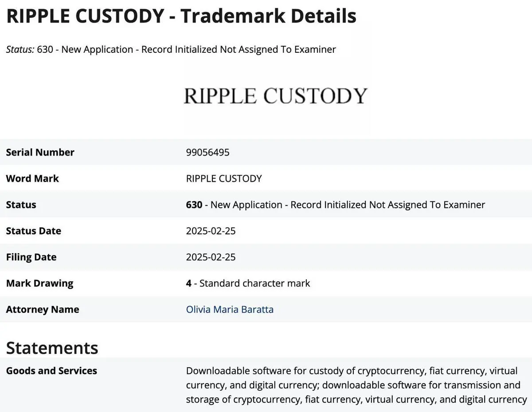Click the Status Date row label
The width and height of the screenshot is (532, 412).
tap(33, 231)
